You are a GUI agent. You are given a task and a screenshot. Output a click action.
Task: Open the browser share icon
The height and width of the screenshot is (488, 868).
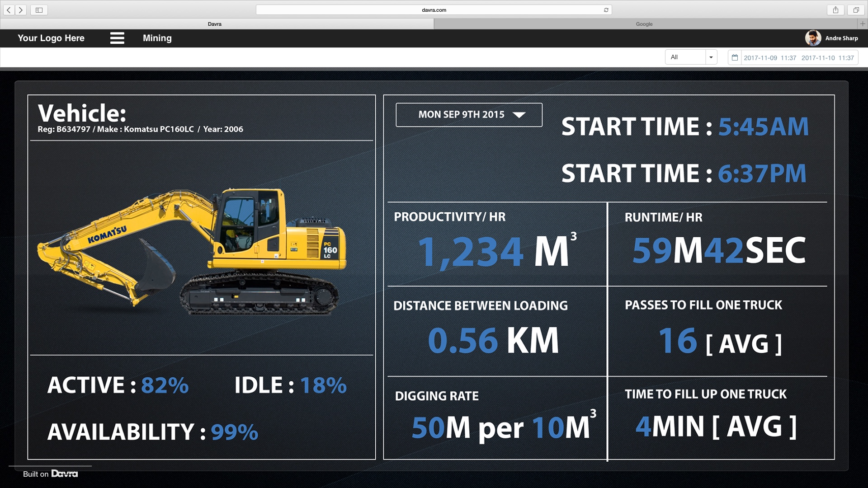point(836,10)
